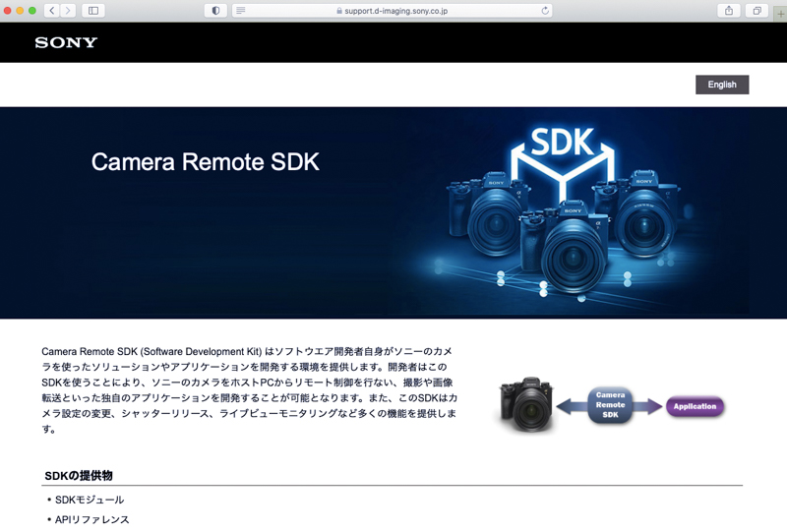Go back with Safari's back arrow

pos(52,11)
